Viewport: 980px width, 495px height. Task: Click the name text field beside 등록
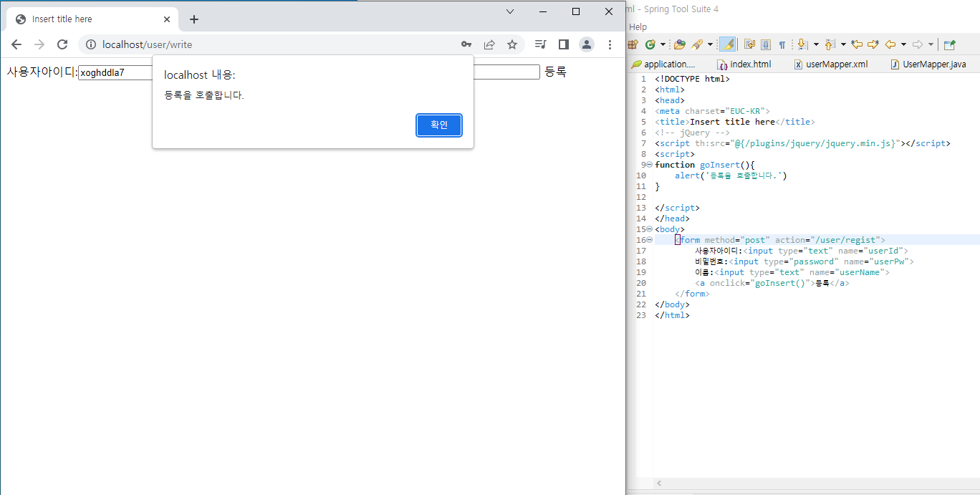(x=506, y=72)
